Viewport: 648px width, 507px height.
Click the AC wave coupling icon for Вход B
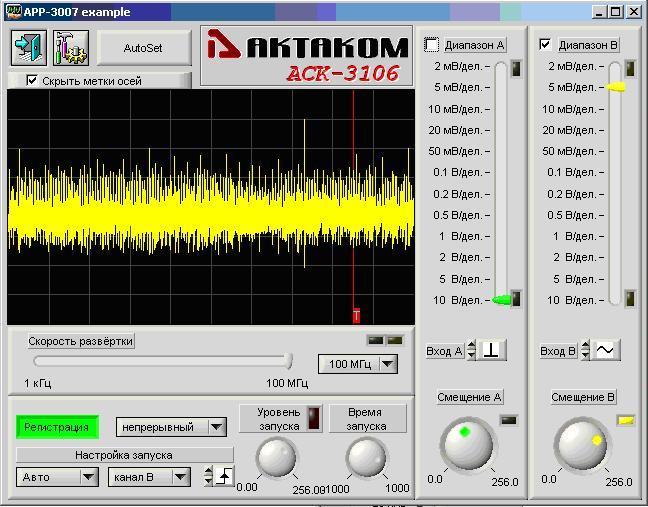(x=606, y=350)
